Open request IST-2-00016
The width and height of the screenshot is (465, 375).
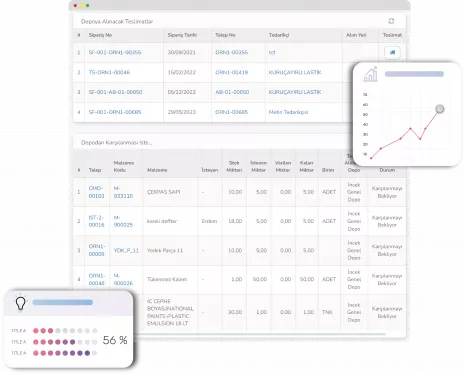(x=96, y=221)
